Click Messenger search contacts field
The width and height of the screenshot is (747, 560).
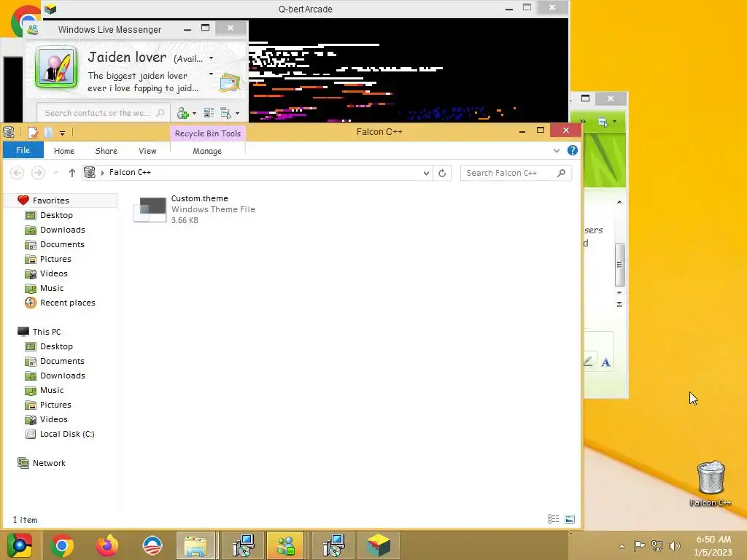click(x=103, y=113)
